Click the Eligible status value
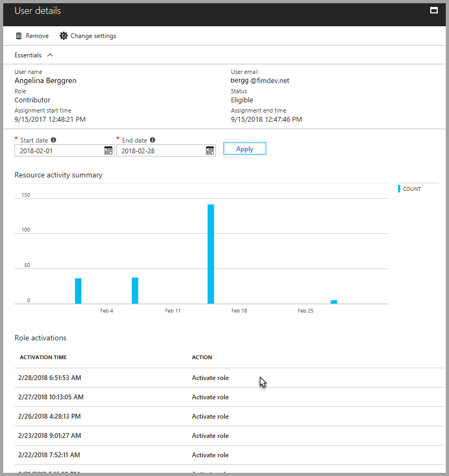449x476 pixels. click(242, 100)
